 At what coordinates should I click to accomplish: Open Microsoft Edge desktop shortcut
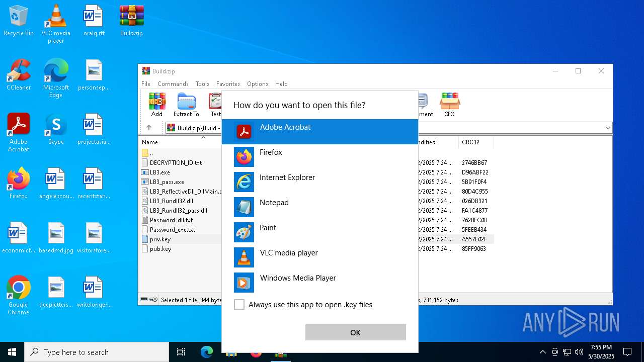[x=56, y=78]
